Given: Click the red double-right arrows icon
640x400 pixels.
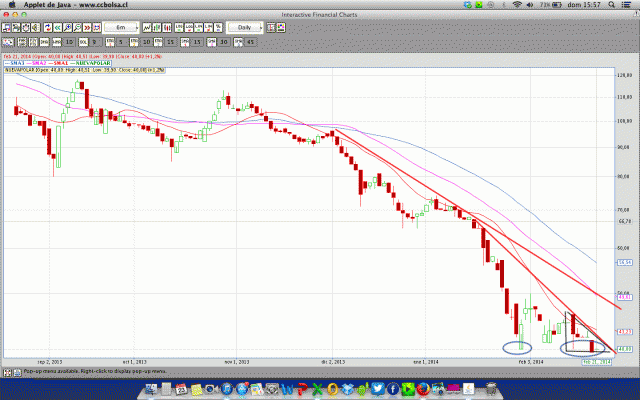Looking at the screenshot, I should coord(87,27).
